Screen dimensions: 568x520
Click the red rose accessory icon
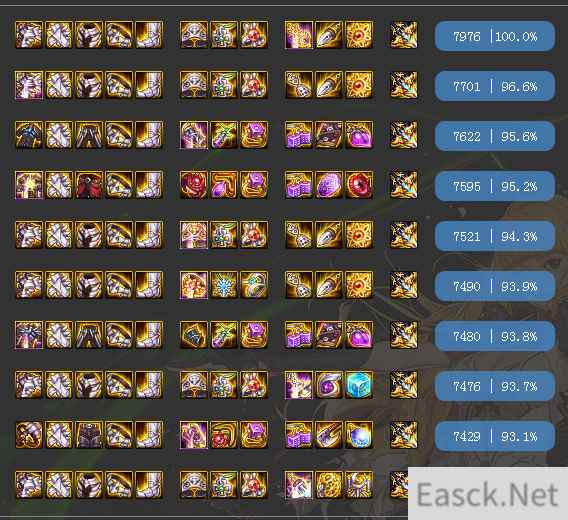tap(194, 185)
